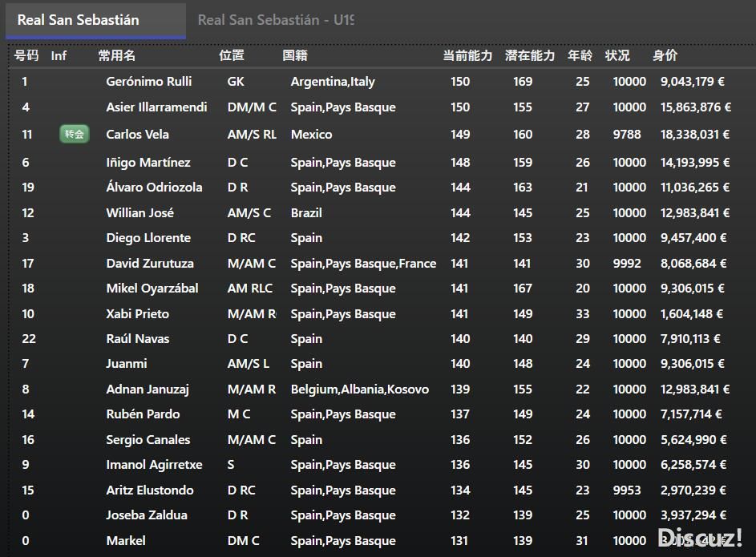Viewport: 756px width, 557px height.
Task: Click nationality Brazil
Action: 306,212
